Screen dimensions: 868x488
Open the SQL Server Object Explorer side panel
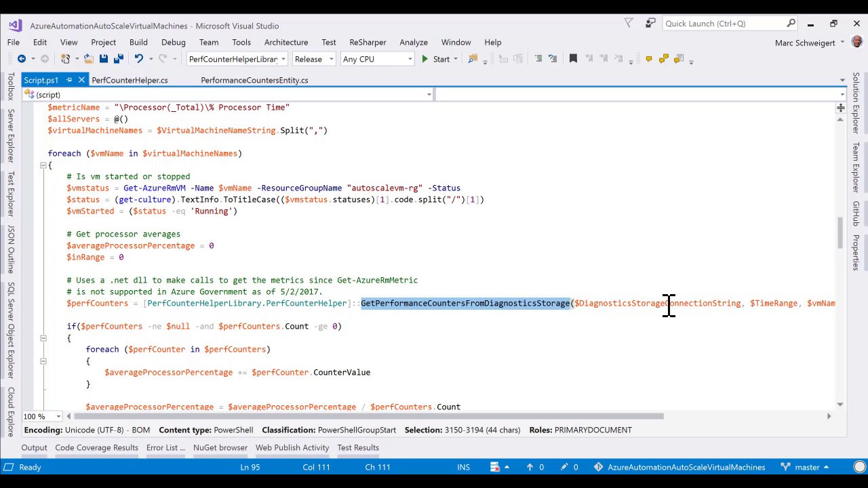pyautogui.click(x=11, y=331)
